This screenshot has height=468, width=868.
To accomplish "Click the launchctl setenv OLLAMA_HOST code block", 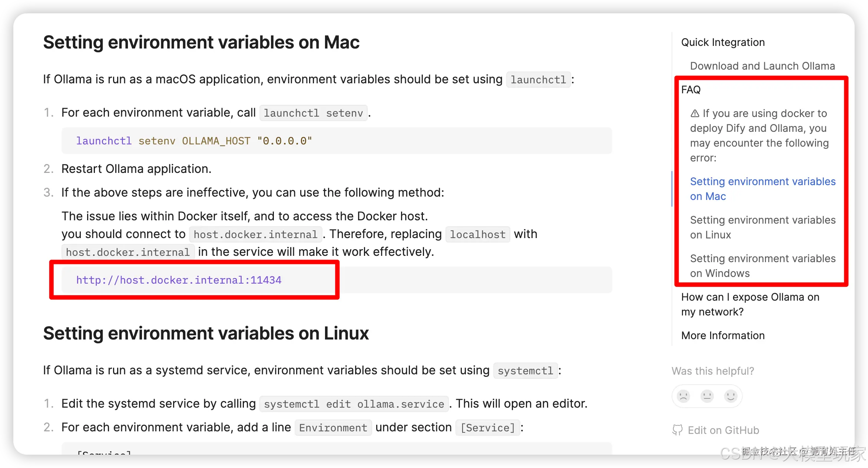I will (x=337, y=141).
